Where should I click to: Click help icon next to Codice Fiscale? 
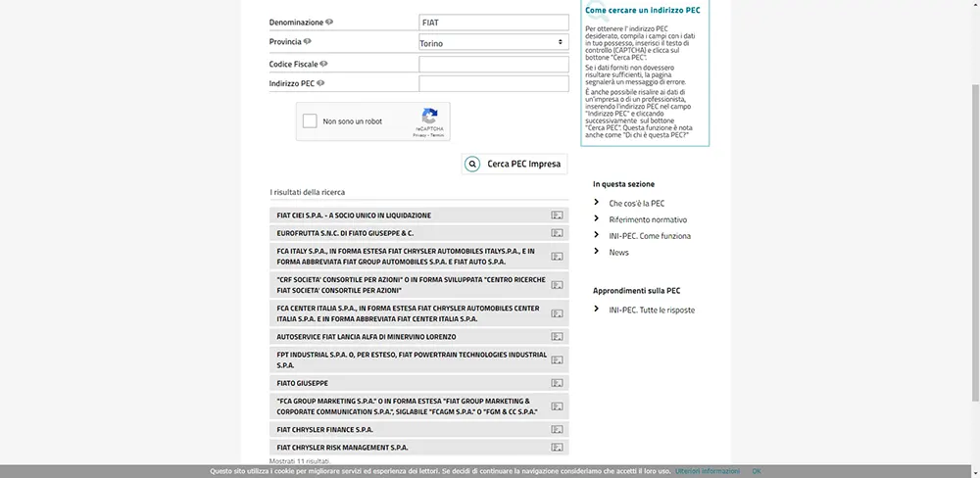coord(323,64)
